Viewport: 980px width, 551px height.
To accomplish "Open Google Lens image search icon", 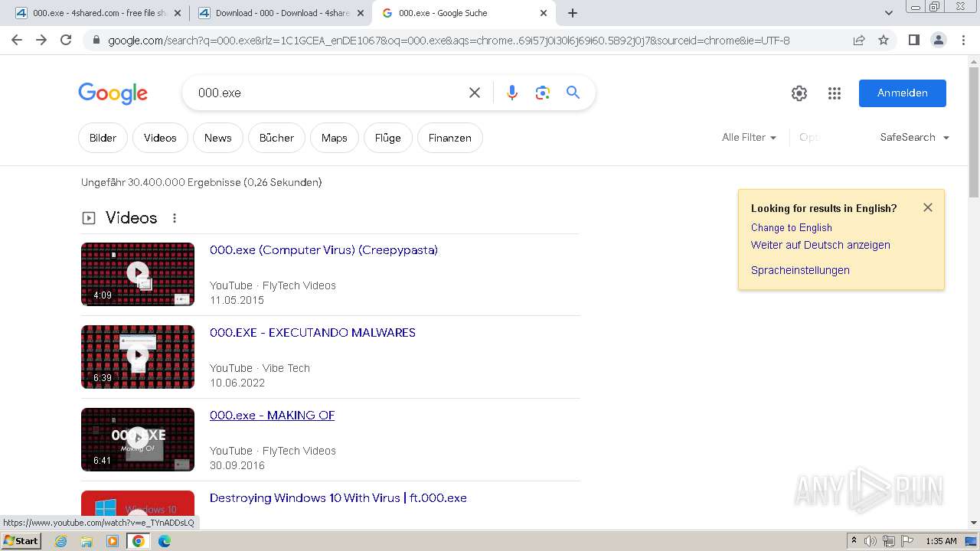I will click(543, 93).
